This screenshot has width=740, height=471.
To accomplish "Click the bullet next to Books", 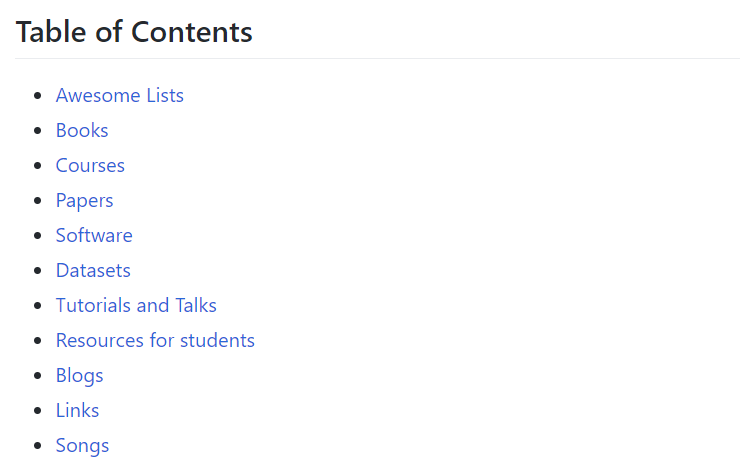I will click(x=38, y=131).
